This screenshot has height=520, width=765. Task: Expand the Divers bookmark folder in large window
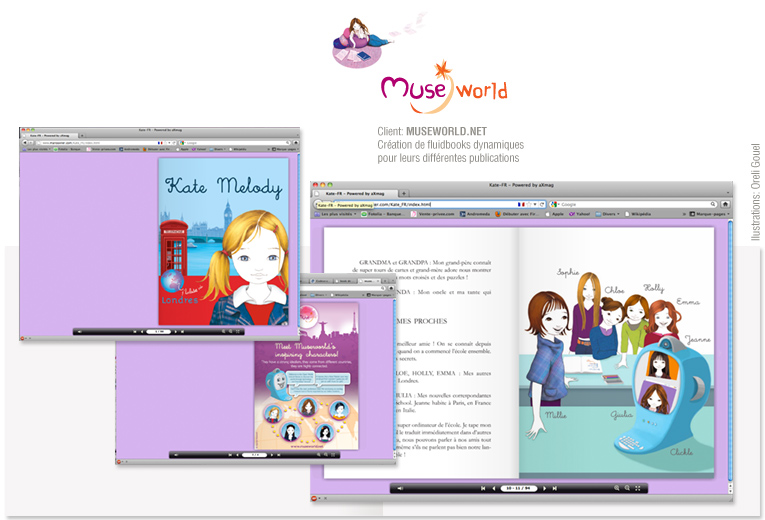tap(607, 214)
